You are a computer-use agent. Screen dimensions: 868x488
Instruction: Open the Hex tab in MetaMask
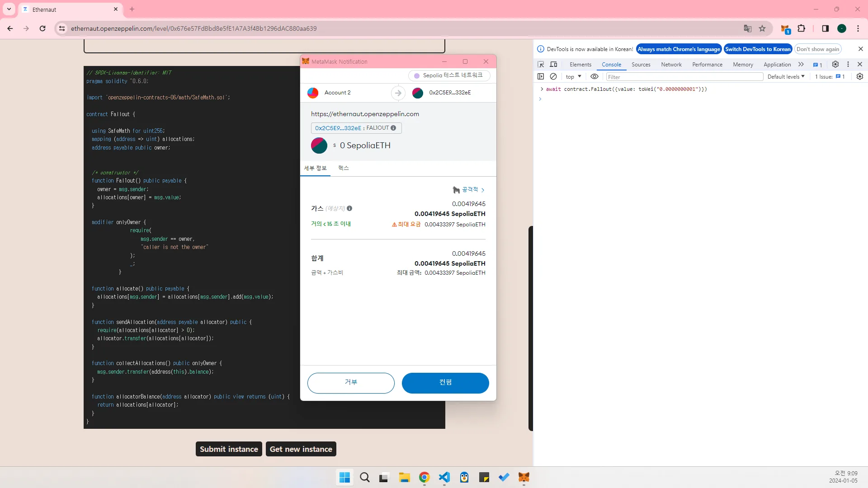tap(344, 168)
